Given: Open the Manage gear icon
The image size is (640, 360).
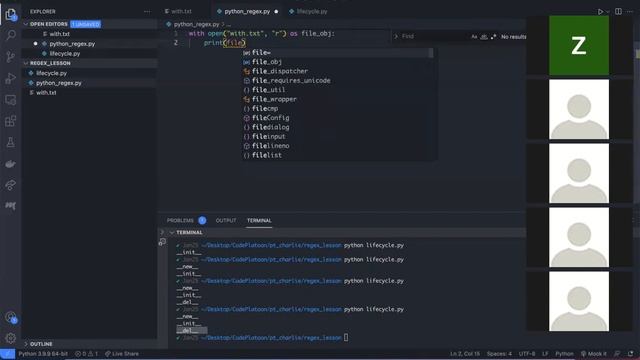Looking at the screenshot, I should pyautogui.click(x=11, y=338).
